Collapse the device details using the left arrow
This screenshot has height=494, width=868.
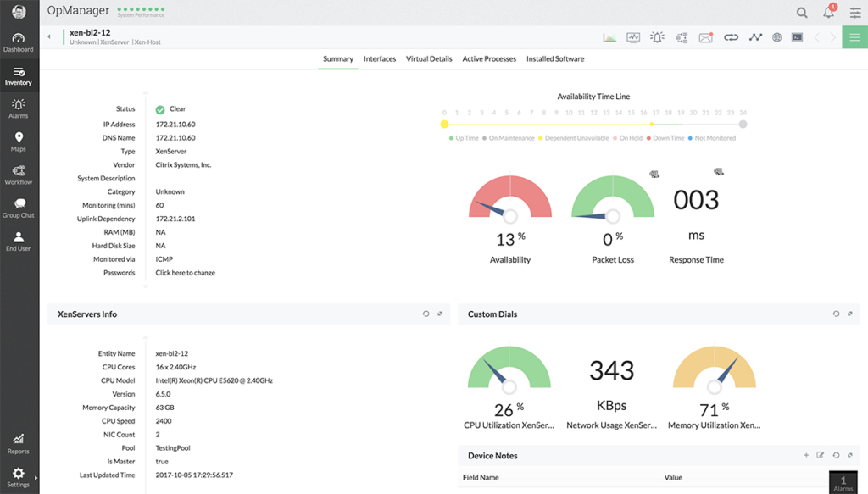tap(49, 37)
